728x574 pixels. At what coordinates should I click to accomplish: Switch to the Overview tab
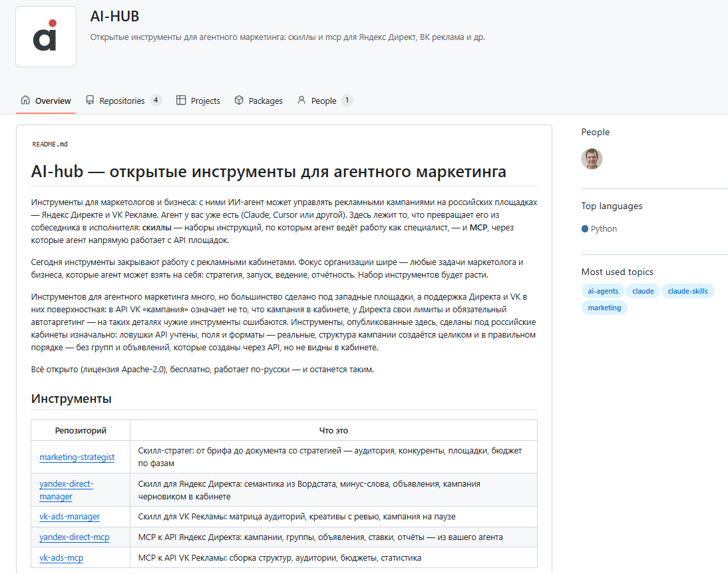pyautogui.click(x=46, y=101)
